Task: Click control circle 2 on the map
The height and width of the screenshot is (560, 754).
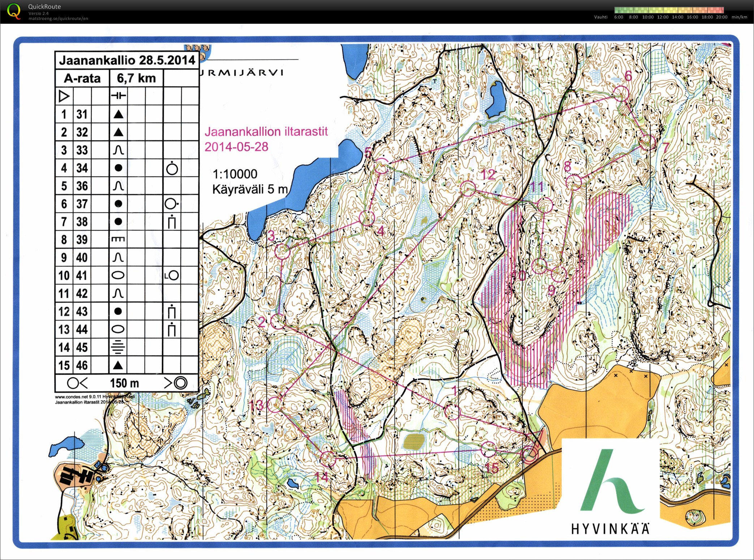Action: [x=278, y=321]
